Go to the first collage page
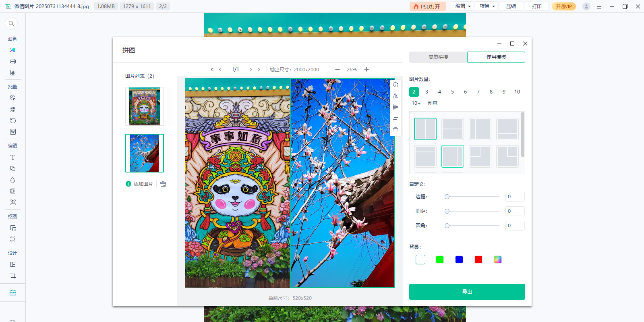 point(212,69)
